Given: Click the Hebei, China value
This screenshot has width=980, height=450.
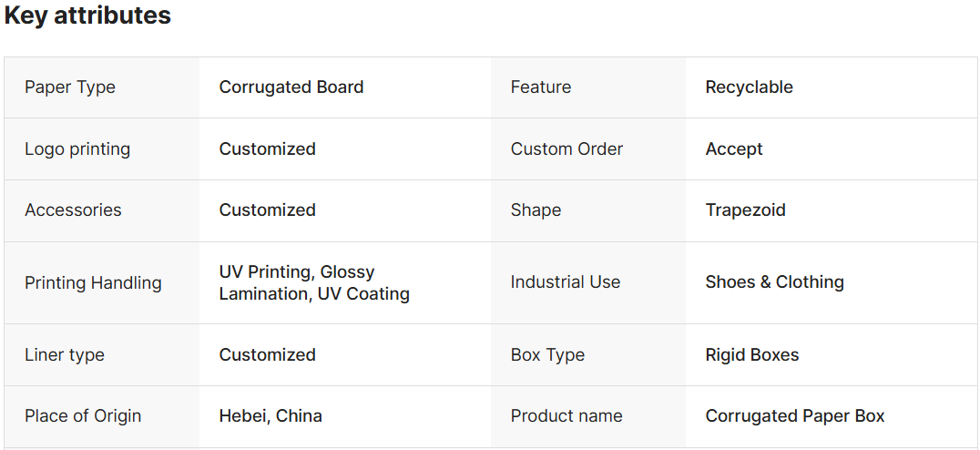Looking at the screenshot, I should 271,416.
